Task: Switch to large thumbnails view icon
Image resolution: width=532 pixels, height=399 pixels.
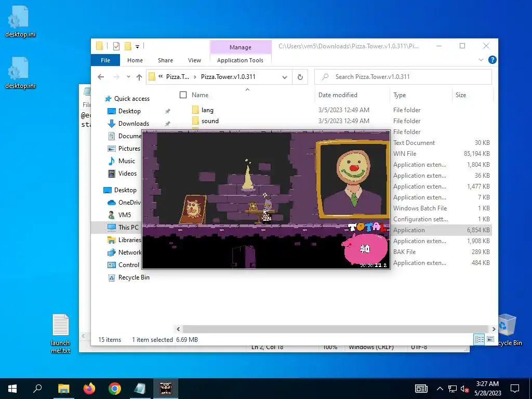Action: click(490, 339)
